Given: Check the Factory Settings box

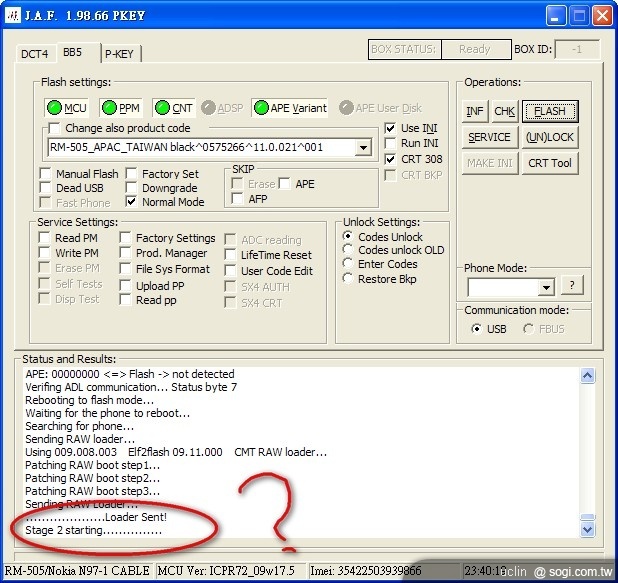Looking at the screenshot, I should [x=125, y=238].
